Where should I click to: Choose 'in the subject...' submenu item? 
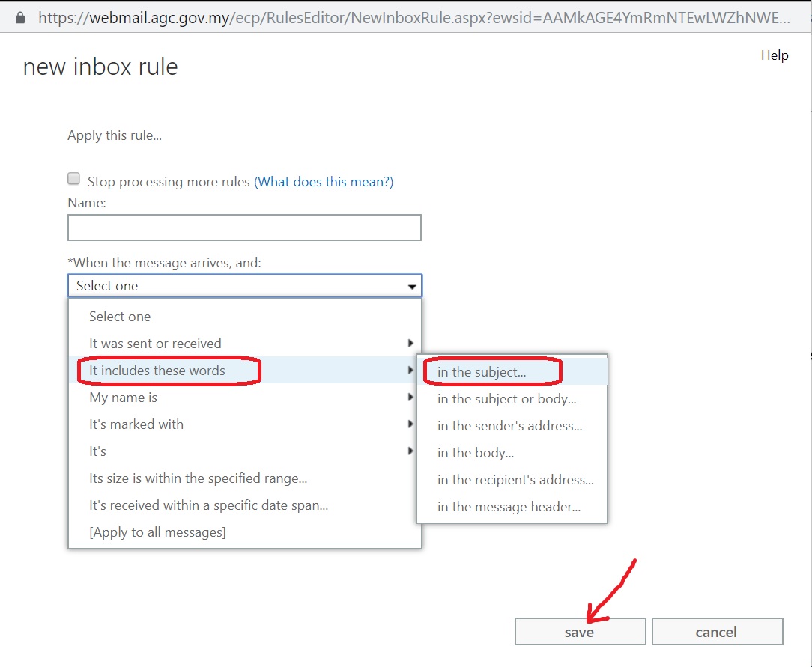482,372
